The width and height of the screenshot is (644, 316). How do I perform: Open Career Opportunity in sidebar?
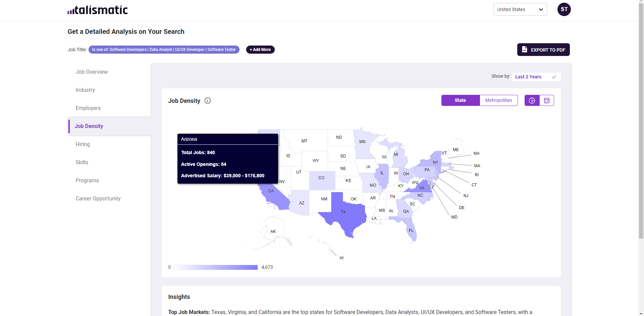point(98,199)
